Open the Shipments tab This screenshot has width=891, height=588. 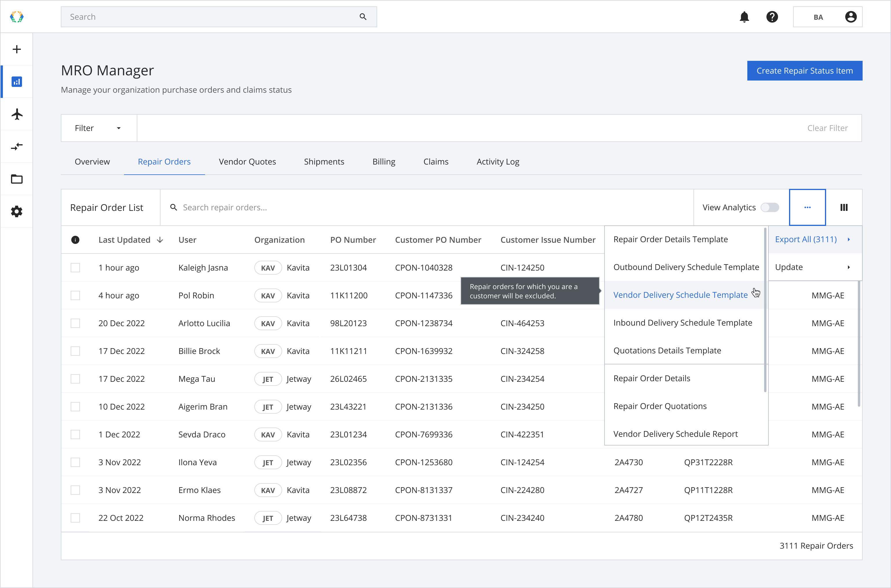324,162
